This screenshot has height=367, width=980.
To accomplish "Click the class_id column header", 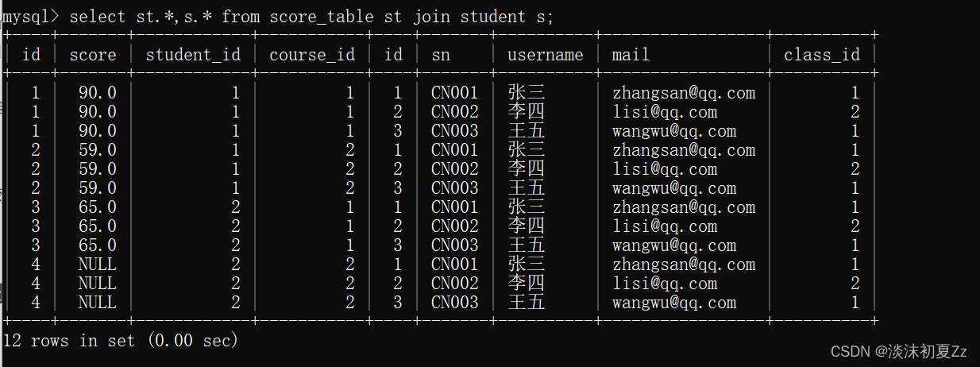I will pos(822,55).
